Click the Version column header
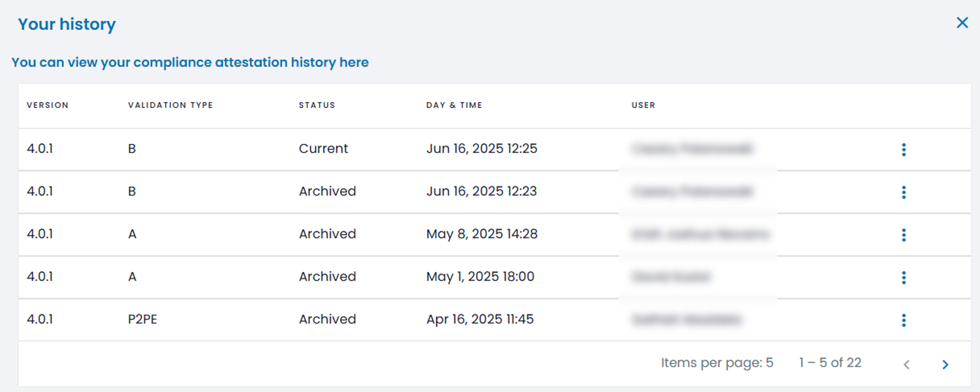Viewport: 980px width, 392px height. pyautogui.click(x=47, y=105)
